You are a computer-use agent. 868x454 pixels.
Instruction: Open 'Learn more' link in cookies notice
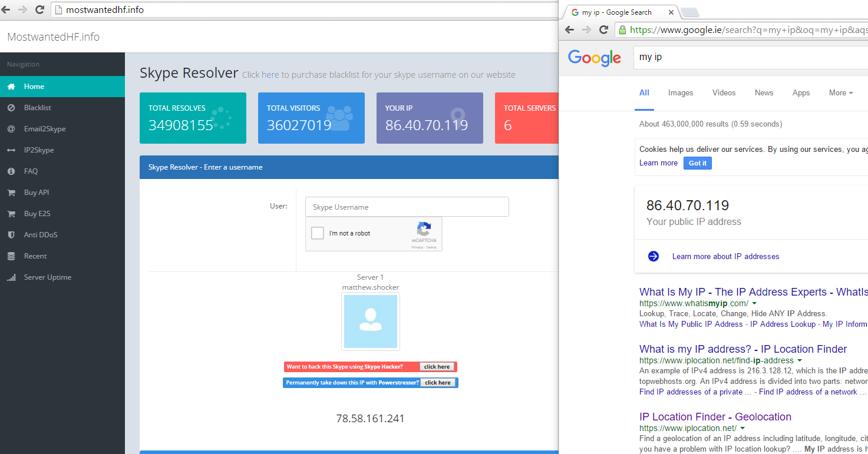tap(658, 163)
